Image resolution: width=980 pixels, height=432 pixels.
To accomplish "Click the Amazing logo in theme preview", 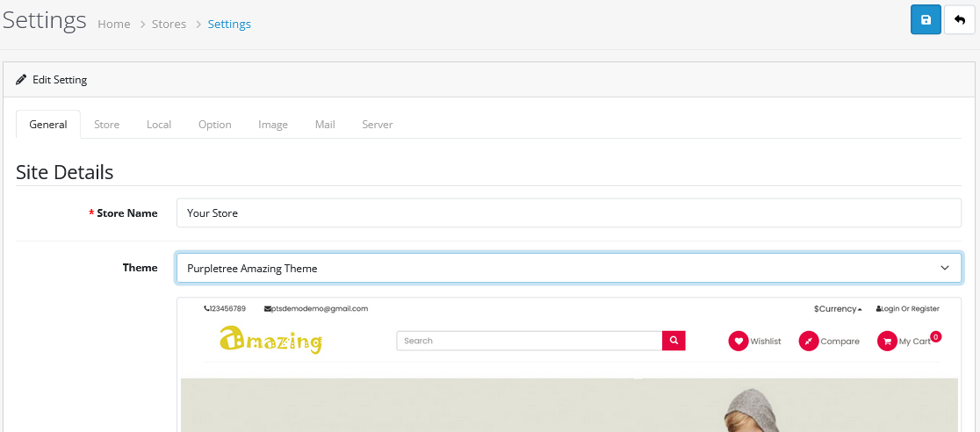I will pos(270,340).
